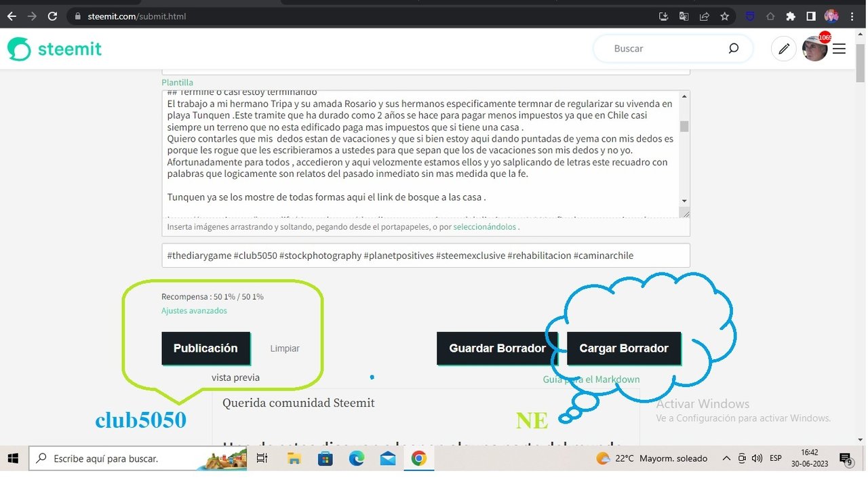Bookmark this page with the star
Image resolution: width=868 pixels, height=488 pixels.
pos(724,16)
